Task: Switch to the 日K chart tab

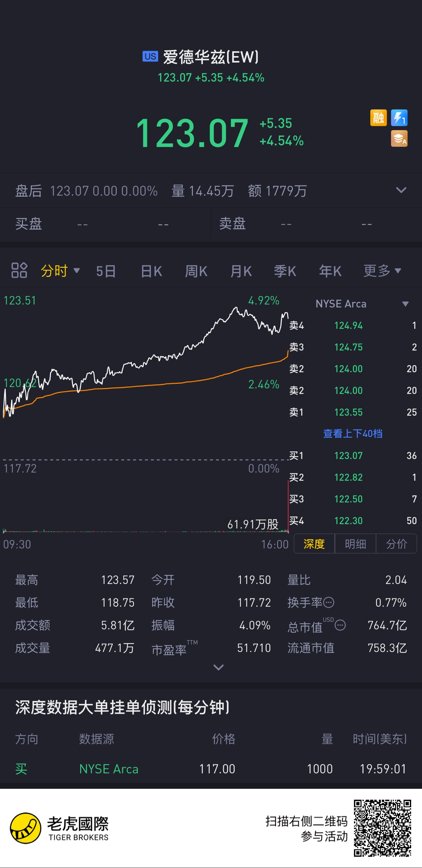Action: point(151,271)
